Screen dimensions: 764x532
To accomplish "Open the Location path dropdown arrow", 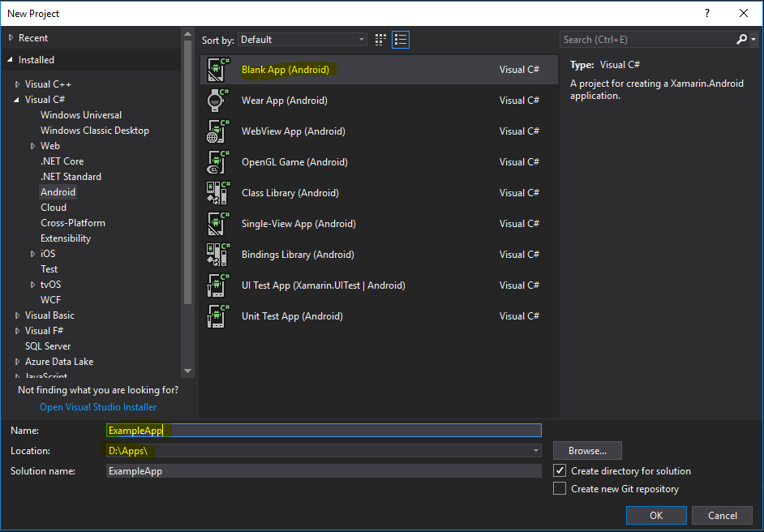I will (535, 451).
